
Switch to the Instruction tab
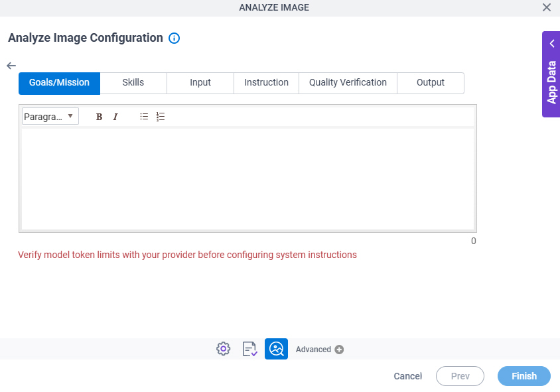click(x=267, y=83)
